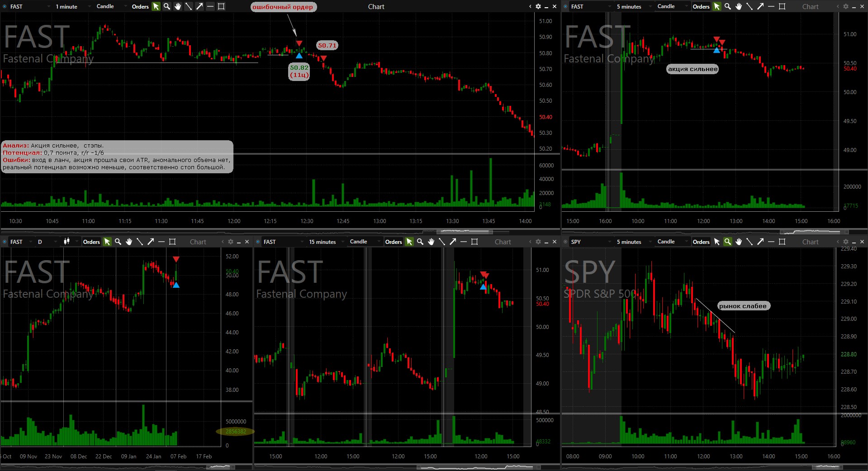The height and width of the screenshot is (471, 868).
Task: Pick the trend line tool in the 1 minute chart
Action: pos(189,6)
